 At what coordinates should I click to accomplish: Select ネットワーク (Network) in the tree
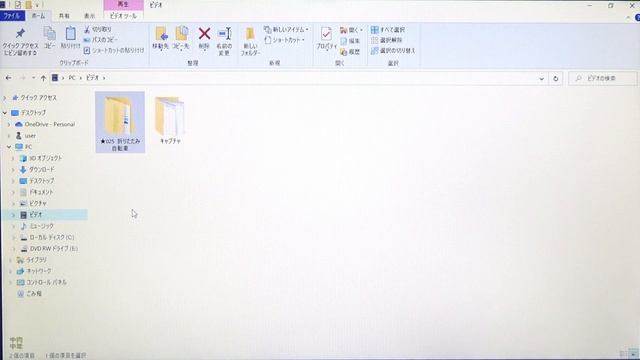pos(34,271)
